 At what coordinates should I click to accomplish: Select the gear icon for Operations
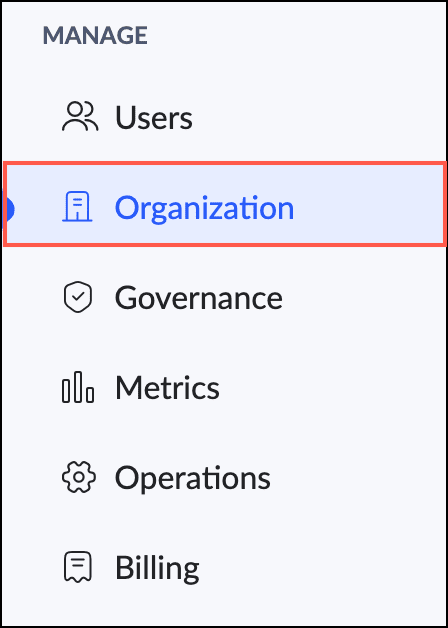tap(79, 477)
